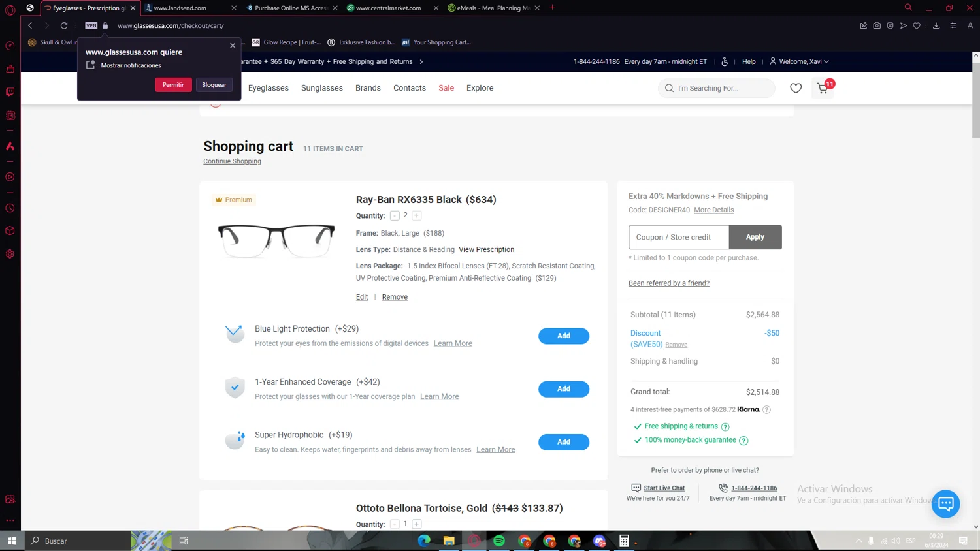Open the ad blocker shield icon
Viewport: 980px width, 551px height.
tap(890, 25)
